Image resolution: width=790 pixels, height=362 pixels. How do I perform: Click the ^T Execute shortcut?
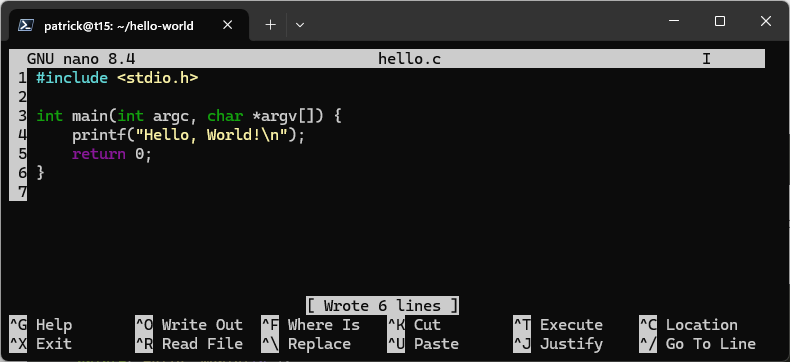click(x=558, y=325)
